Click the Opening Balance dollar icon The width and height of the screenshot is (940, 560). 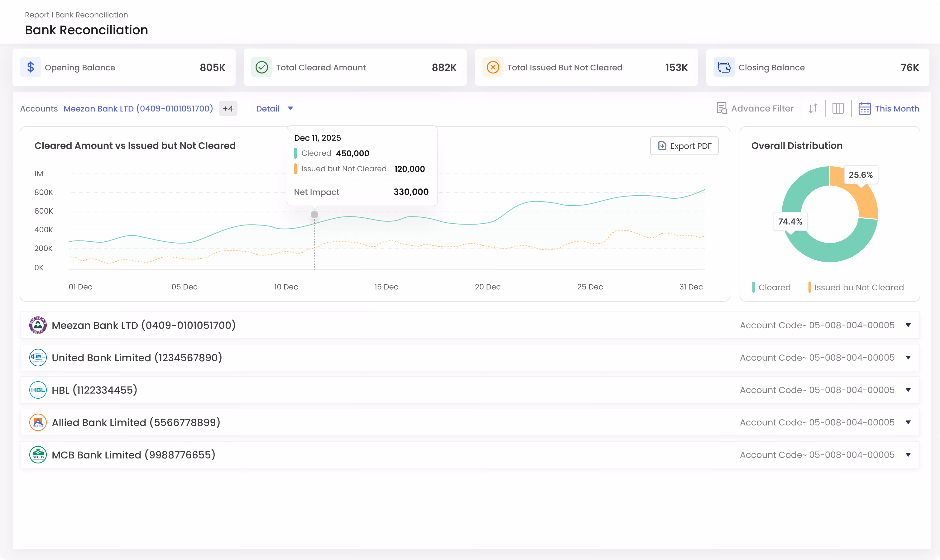coord(31,67)
